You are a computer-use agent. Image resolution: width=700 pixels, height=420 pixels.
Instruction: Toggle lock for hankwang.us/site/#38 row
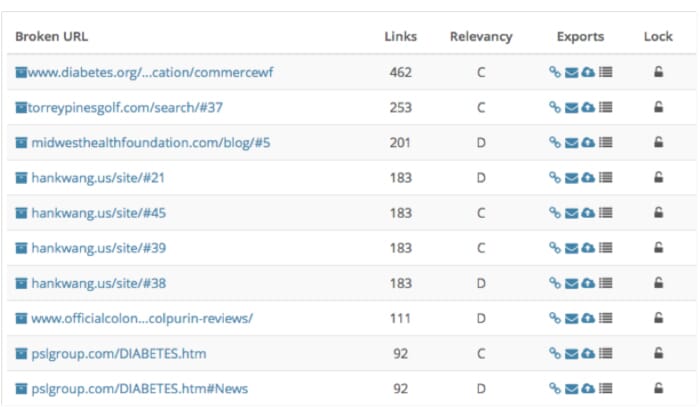658,283
